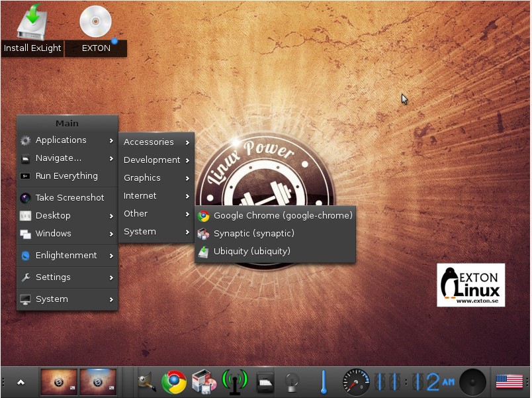Expand the Other category
Image resolution: width=532 pixels, height=398 pixels.
[x=156, y=214]
